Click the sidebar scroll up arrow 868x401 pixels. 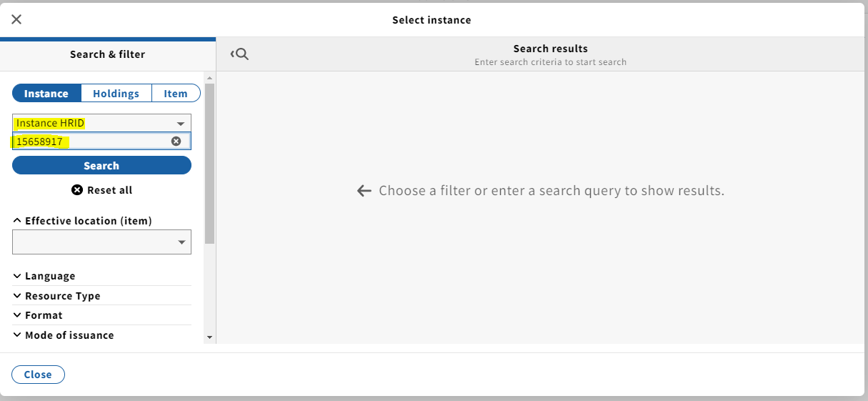209,78
